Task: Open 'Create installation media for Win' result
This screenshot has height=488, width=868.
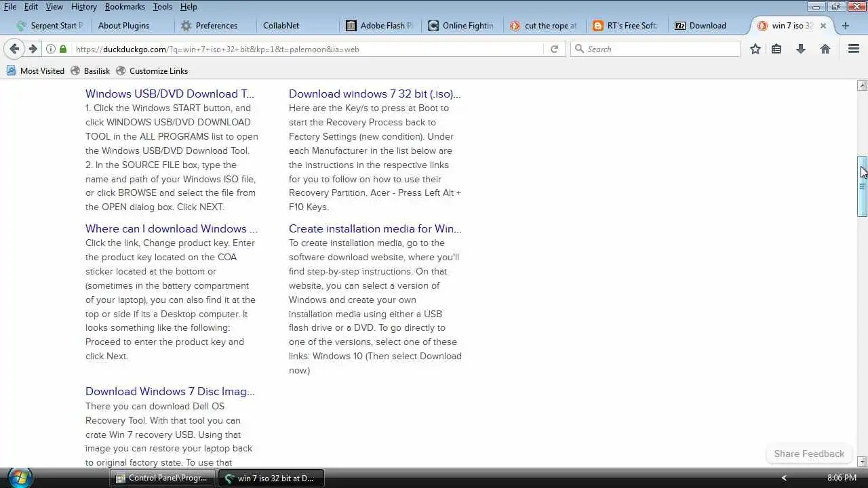Action: (375, 228)
